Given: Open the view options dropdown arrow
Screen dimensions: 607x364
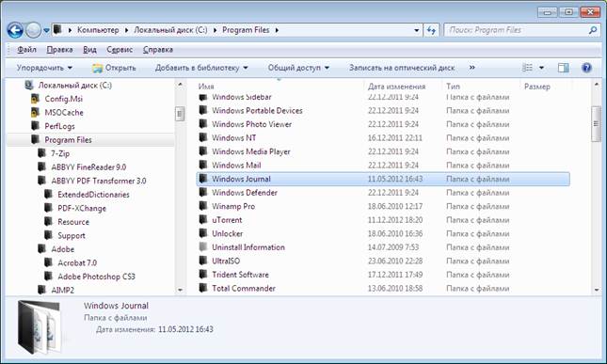Looking at the screenshot, I should tap(541, 68).
